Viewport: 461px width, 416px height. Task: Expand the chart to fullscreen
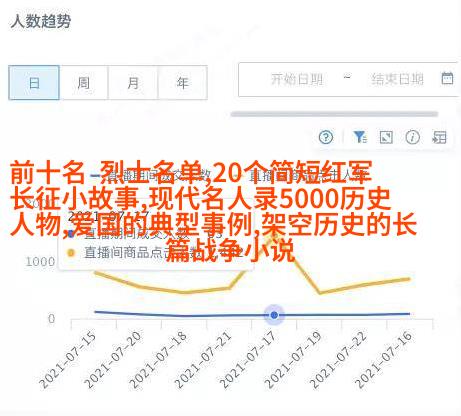click(386, 137)
